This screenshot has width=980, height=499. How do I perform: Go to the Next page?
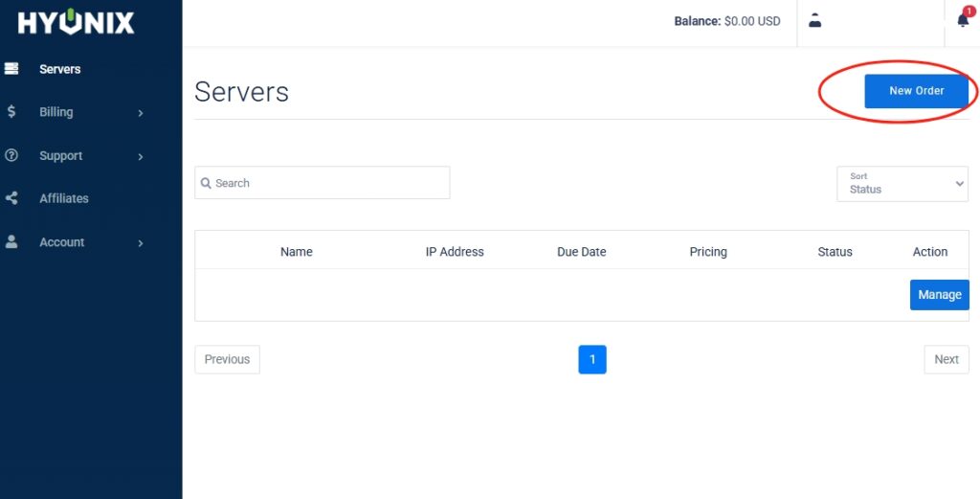click(x=946, y=359)
